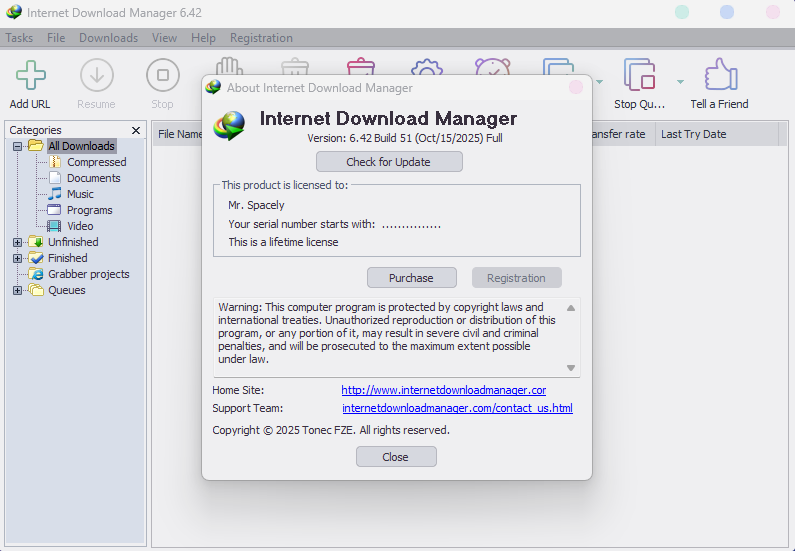
Task: Open the Registration menu
Action: click(x=261, y=38)
